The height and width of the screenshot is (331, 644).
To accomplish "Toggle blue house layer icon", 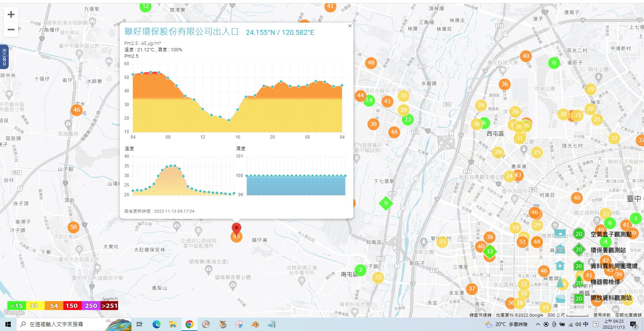I will [560, 265].
